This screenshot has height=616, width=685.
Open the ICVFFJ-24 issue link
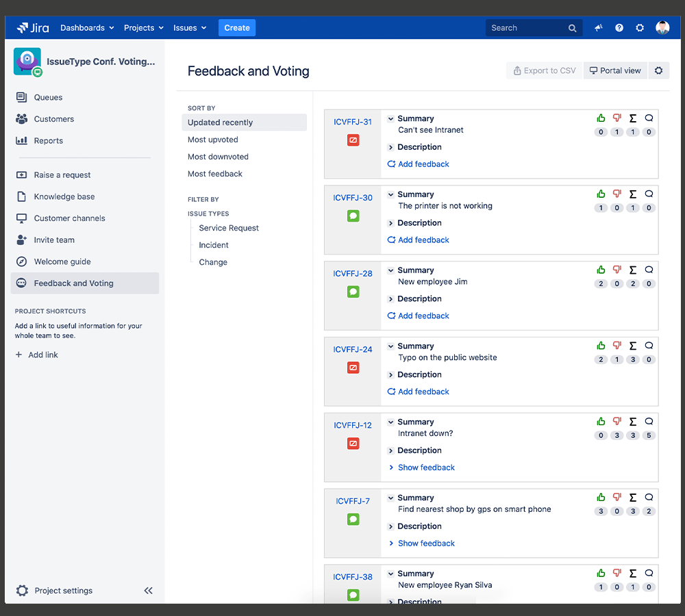(x=353, y=349)
